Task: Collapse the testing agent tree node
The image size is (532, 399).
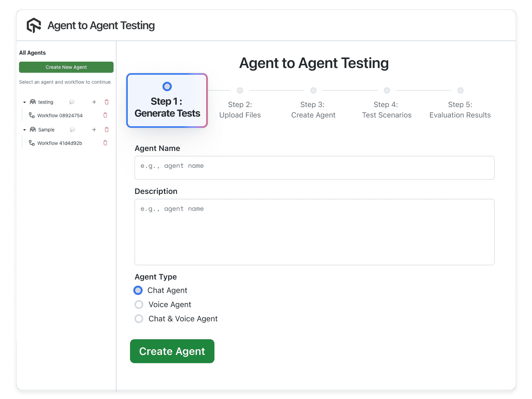Action: (25, 102)
